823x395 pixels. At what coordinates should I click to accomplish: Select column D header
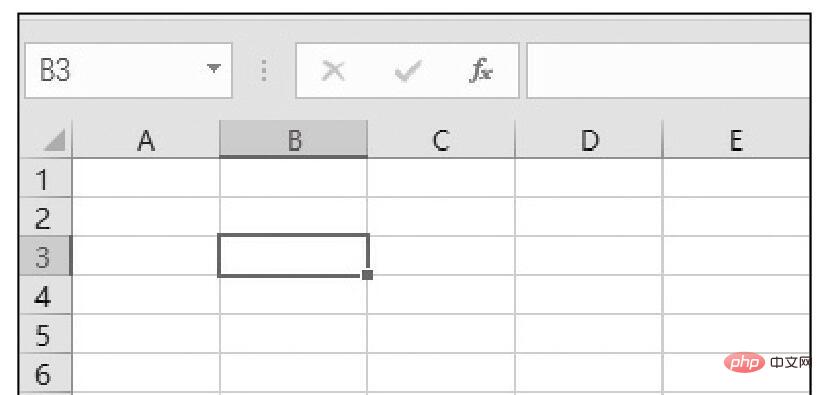(589, 139)
